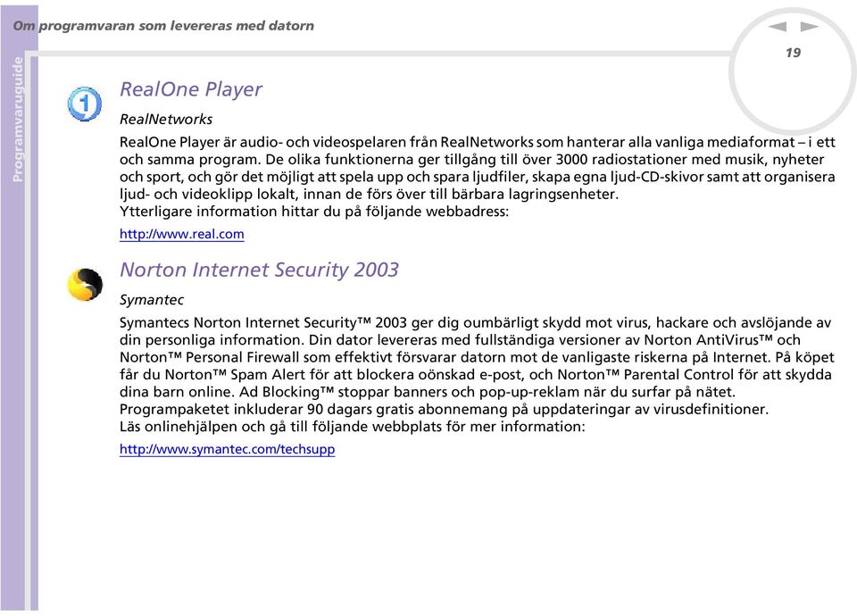Click the line starting 'RealOne Player är audio-'

point(477,142)
